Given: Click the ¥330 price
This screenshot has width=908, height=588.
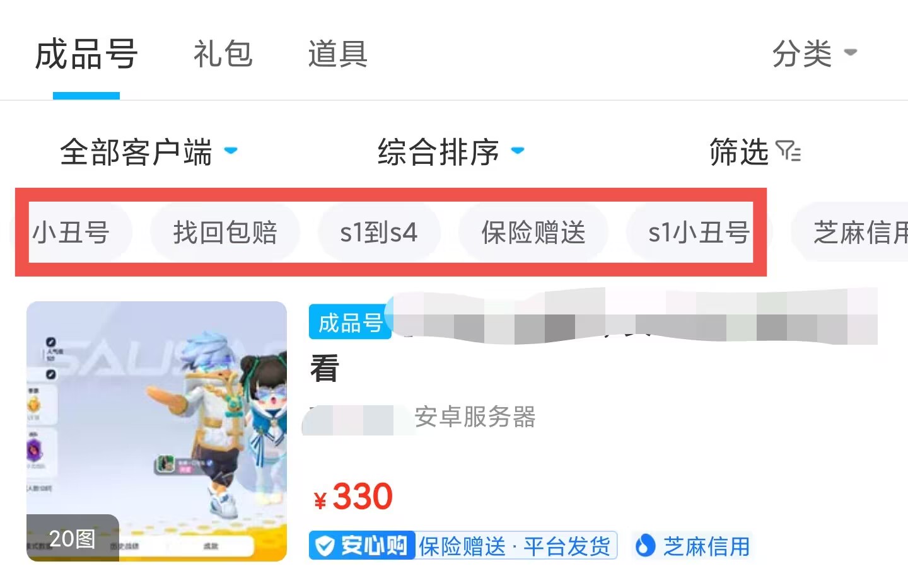Looking at the screenshot, I should 354,497.
